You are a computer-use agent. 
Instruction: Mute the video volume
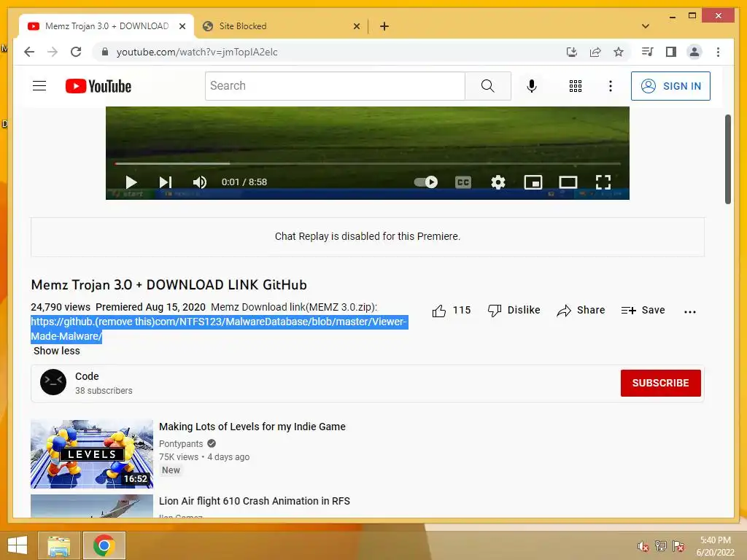[x=200, y=182]
